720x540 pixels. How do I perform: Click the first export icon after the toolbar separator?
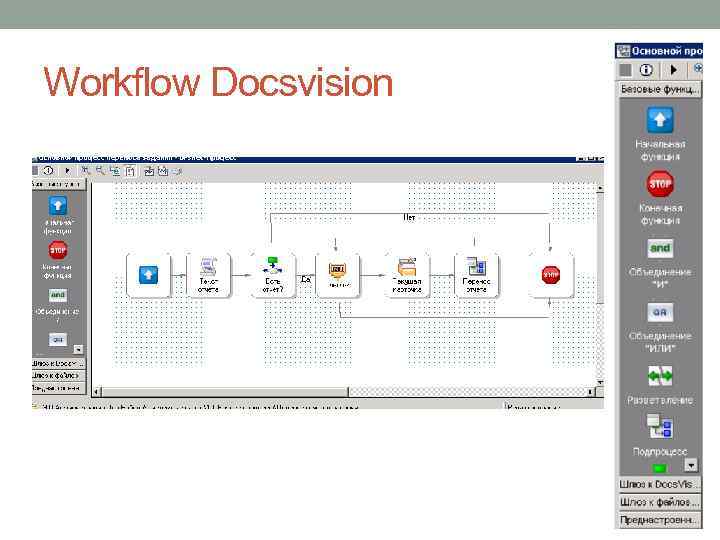click(x=149, y=171)
